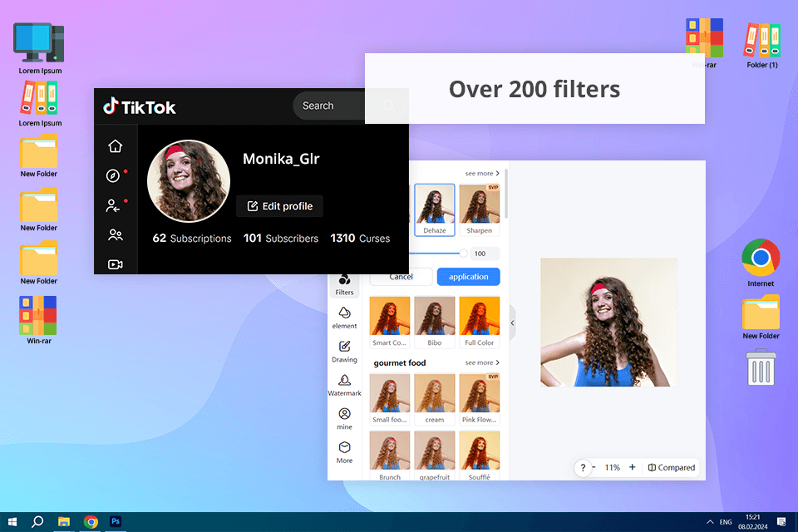This screenshot has height=532, width=798.
Task: Click the ENG language indicator
Action: pyautogui.click(x=726, y=522)
